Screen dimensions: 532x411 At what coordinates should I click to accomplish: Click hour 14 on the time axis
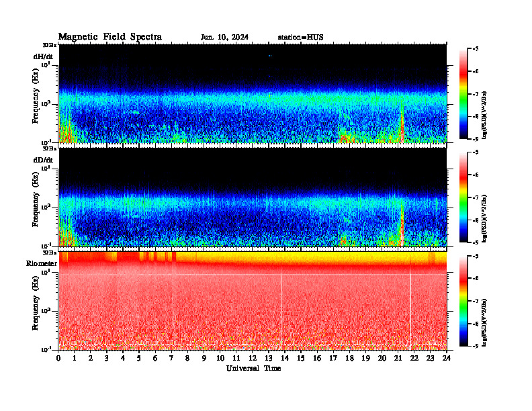[285, 359]
